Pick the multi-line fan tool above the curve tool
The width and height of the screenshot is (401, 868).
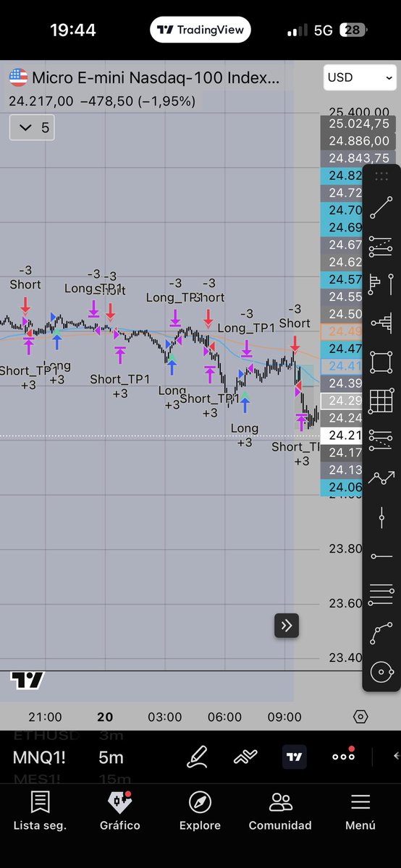pyautogui.click(x=381, y=595)
